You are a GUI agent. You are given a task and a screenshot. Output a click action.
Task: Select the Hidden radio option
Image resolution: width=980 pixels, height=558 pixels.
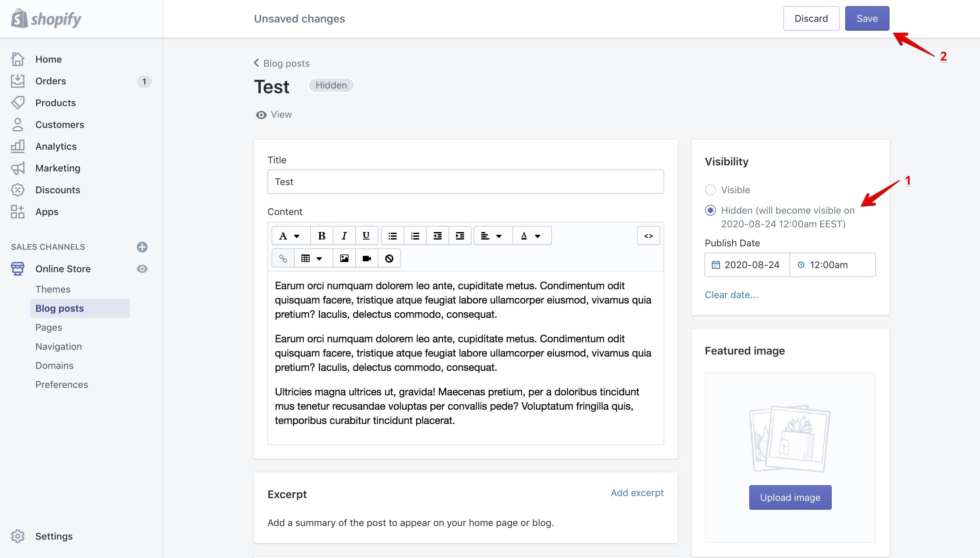click(x=710, y=210)
